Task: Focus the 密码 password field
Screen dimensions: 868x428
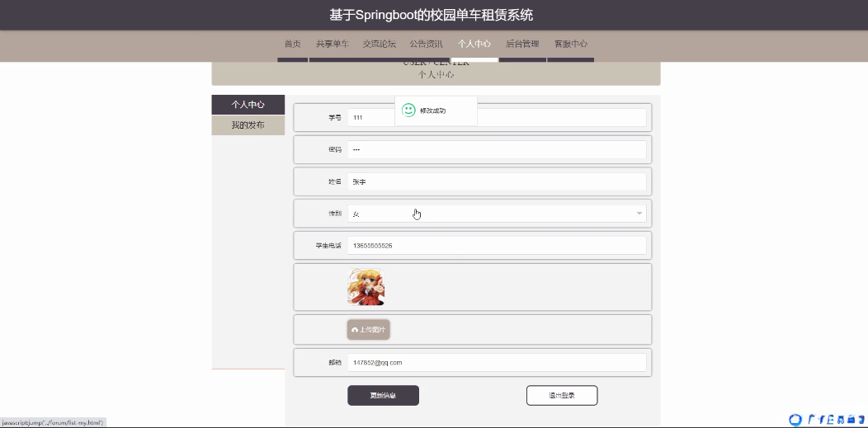Action: [497, 149]
